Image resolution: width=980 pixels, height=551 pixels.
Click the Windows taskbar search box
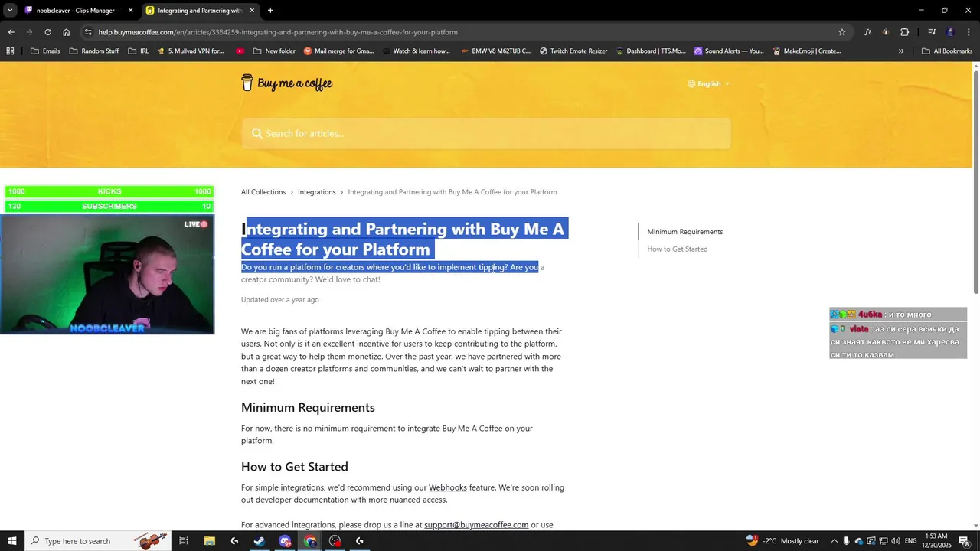pyautogui.click(x=97, y=541)
